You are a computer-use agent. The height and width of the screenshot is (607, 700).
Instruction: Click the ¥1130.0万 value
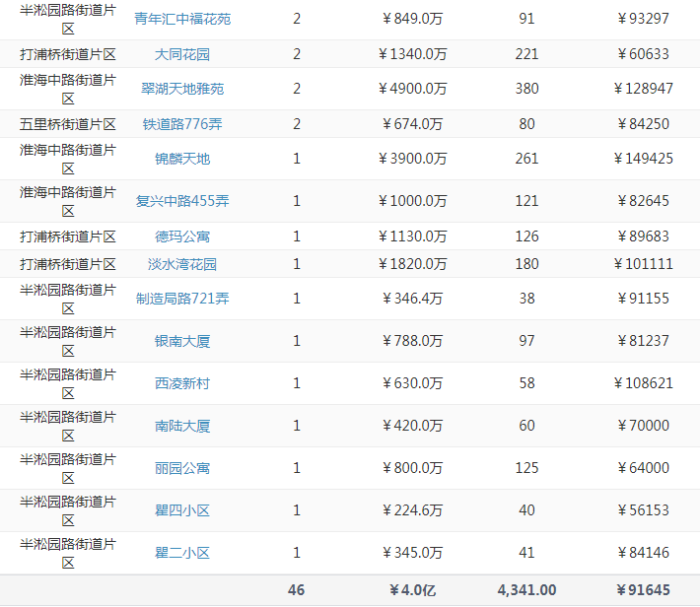coord(412,236)
